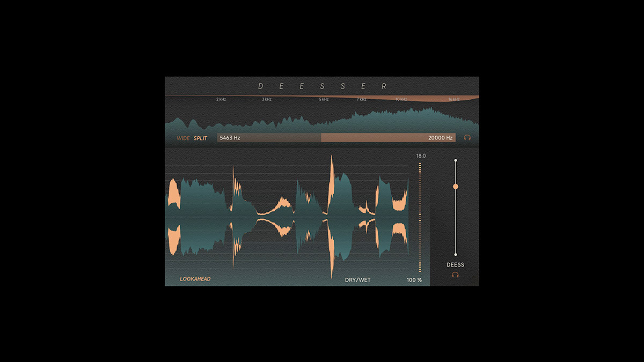Toggle the LOOKAHEAD option
The height and width of the screenshot is (362, 644).
coord(195,279)
